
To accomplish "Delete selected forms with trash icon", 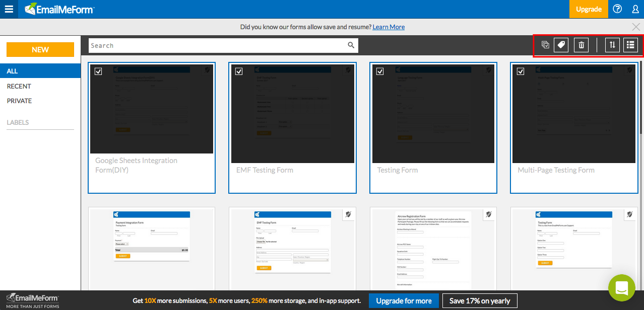I will click(x=581, y=45).
